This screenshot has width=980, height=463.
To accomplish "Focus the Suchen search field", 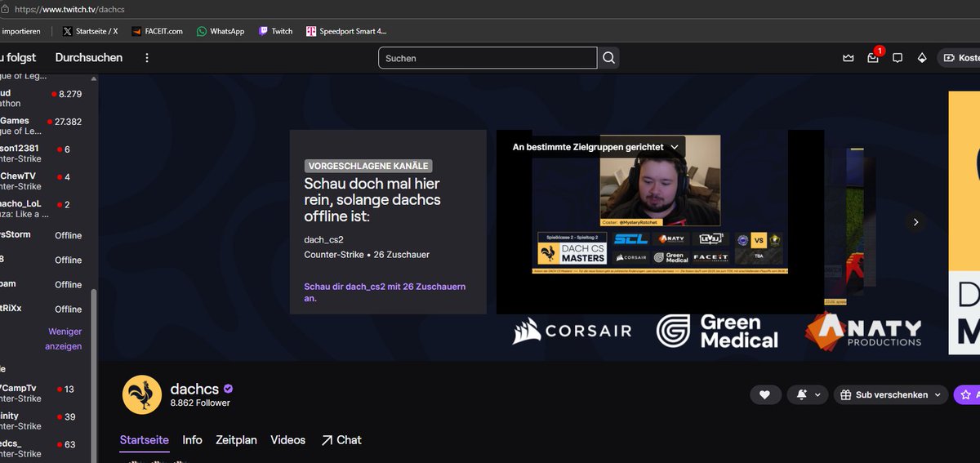I will point(488,58).
